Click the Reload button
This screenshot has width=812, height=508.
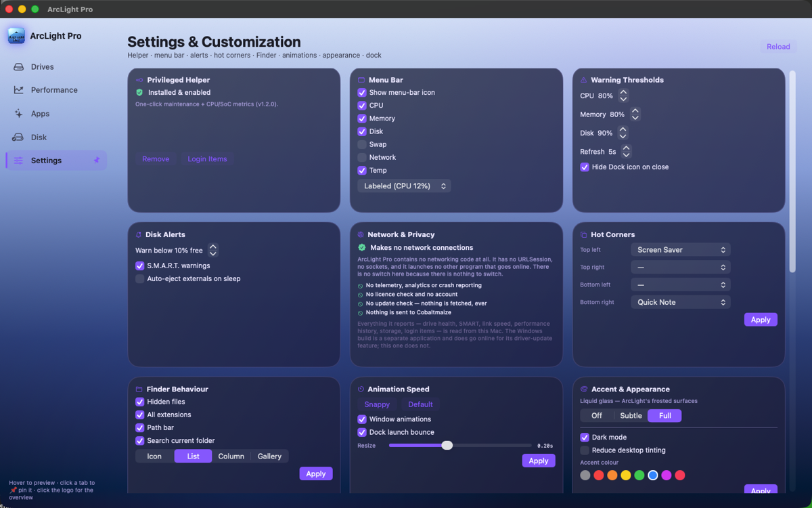point(778,47)
